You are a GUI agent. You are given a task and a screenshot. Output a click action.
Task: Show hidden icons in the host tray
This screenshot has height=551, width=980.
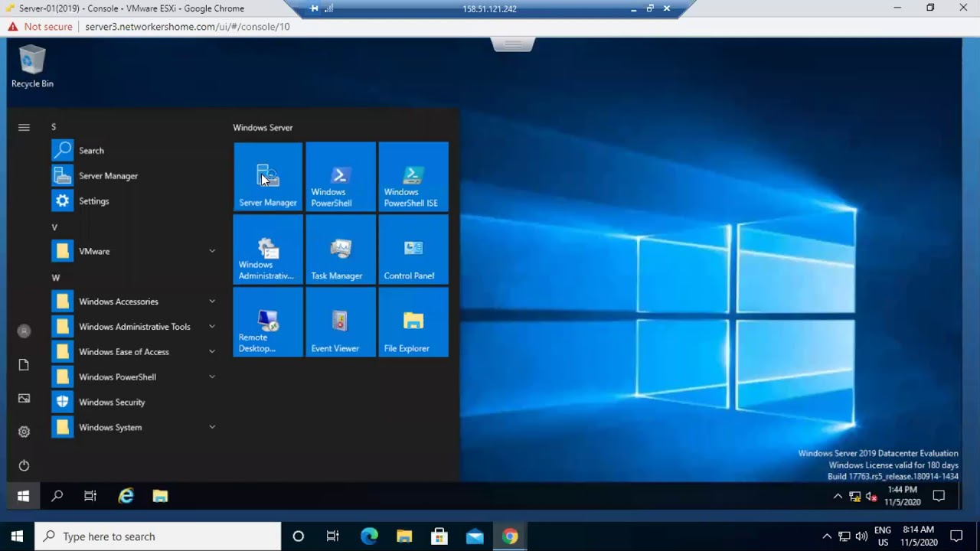(827, 536)
